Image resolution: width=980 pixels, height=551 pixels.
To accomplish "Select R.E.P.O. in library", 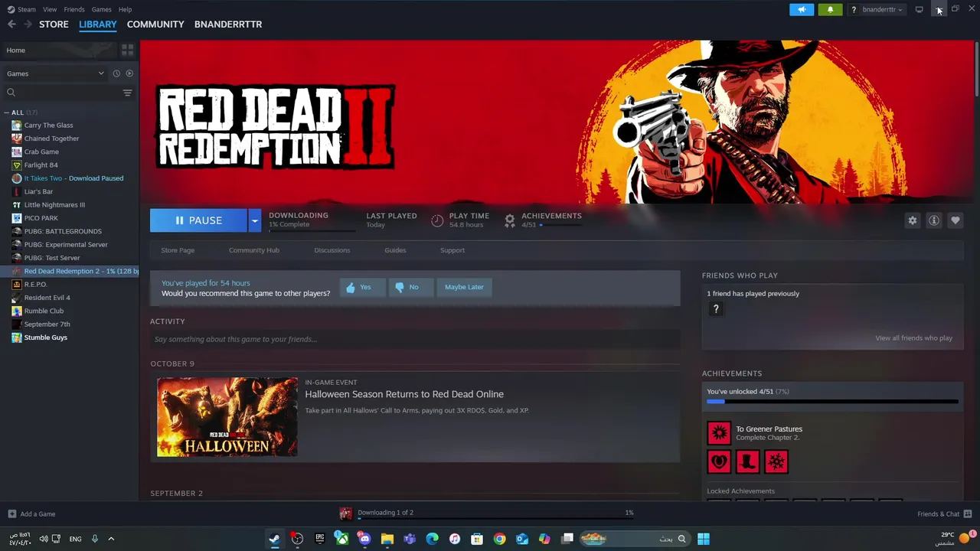I will (x=35, y=284).
